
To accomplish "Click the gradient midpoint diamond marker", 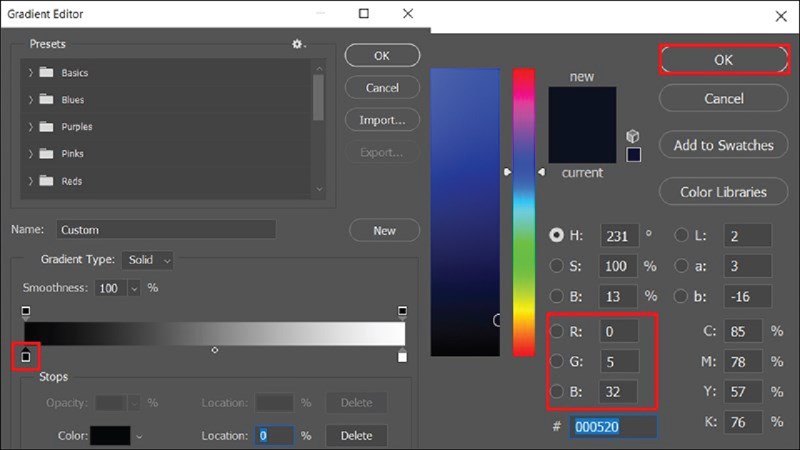I will tap(215, 350).
